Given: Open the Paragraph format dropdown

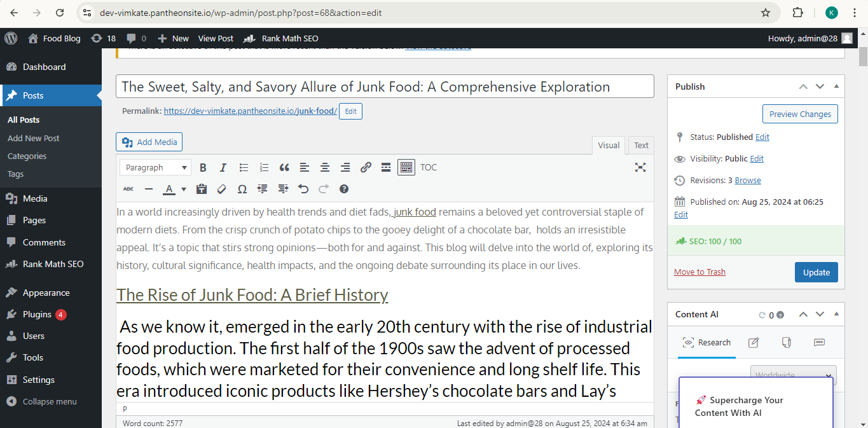Looking at the screenshot, I should (x=155, y=168).
